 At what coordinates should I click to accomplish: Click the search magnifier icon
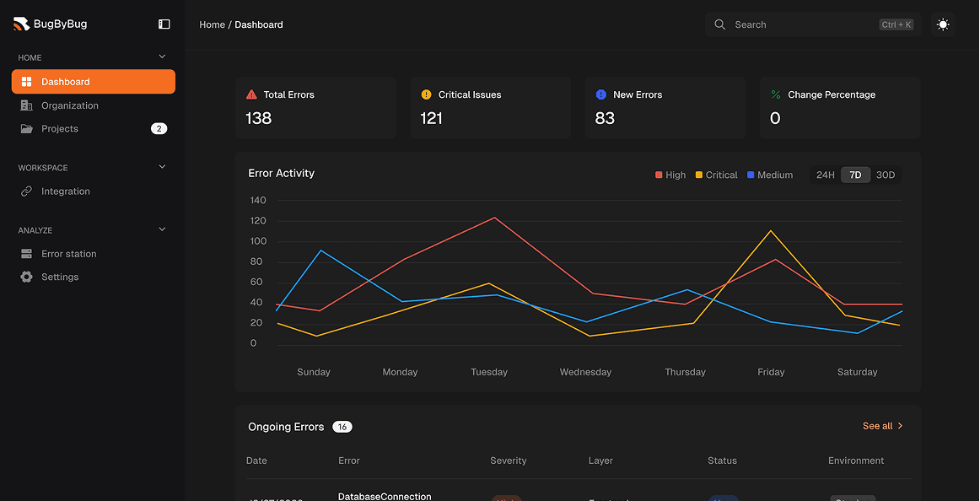[719, 24]
